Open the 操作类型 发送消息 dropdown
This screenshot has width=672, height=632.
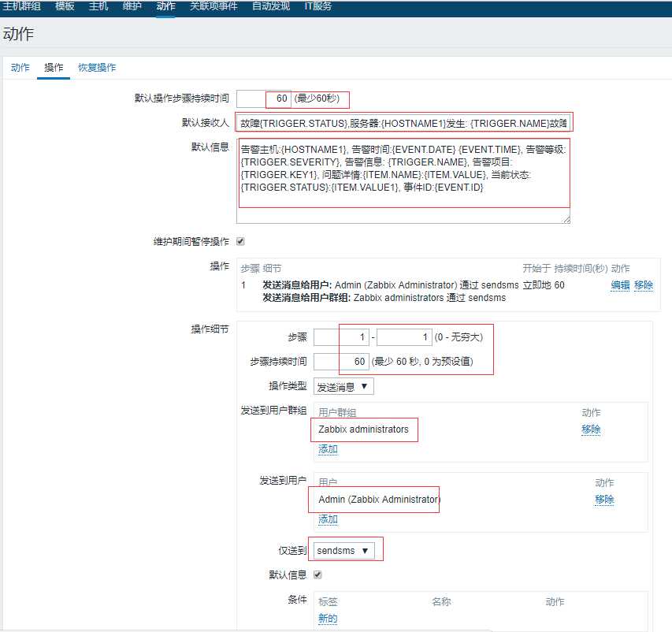click(343, 386)
